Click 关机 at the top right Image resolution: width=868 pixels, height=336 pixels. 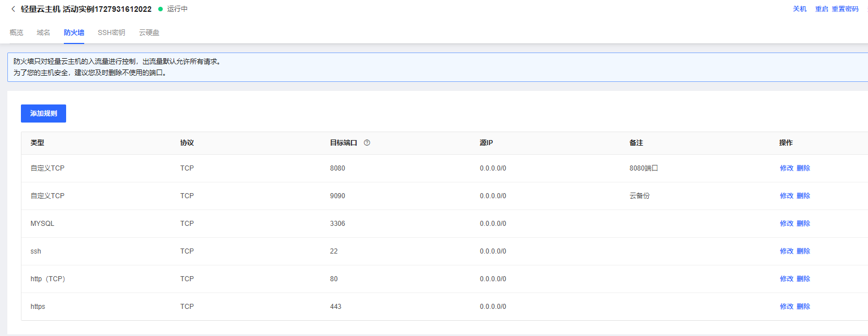point(800,9)
